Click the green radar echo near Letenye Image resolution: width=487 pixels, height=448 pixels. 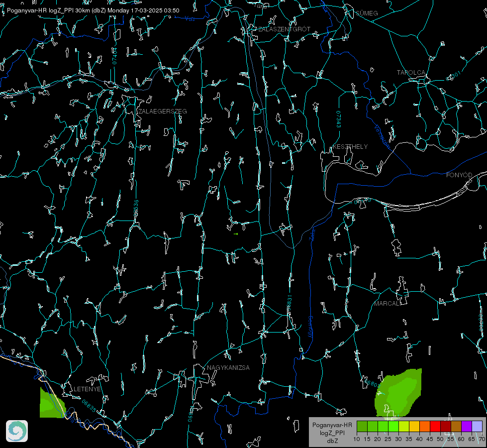click(51, 404)
